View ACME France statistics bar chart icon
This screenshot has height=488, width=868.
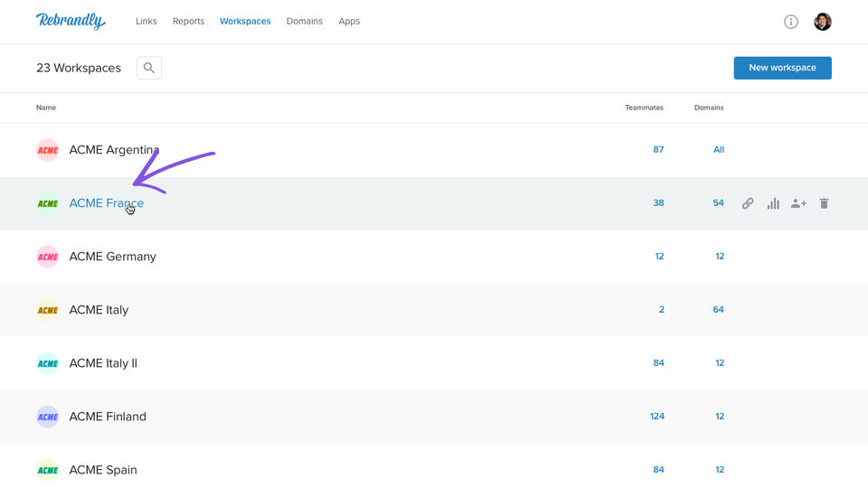773,203
